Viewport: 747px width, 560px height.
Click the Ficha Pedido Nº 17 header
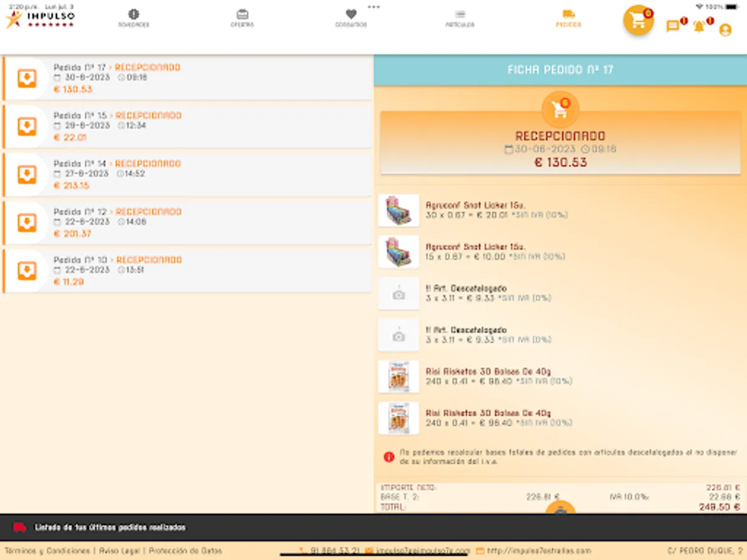pos(560,70)
